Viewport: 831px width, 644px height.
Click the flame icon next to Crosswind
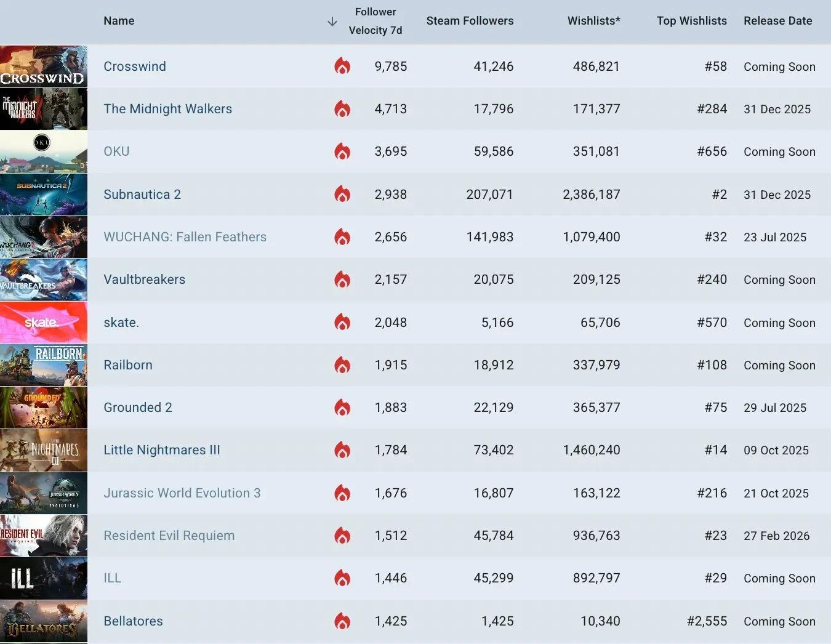(343, 66)
